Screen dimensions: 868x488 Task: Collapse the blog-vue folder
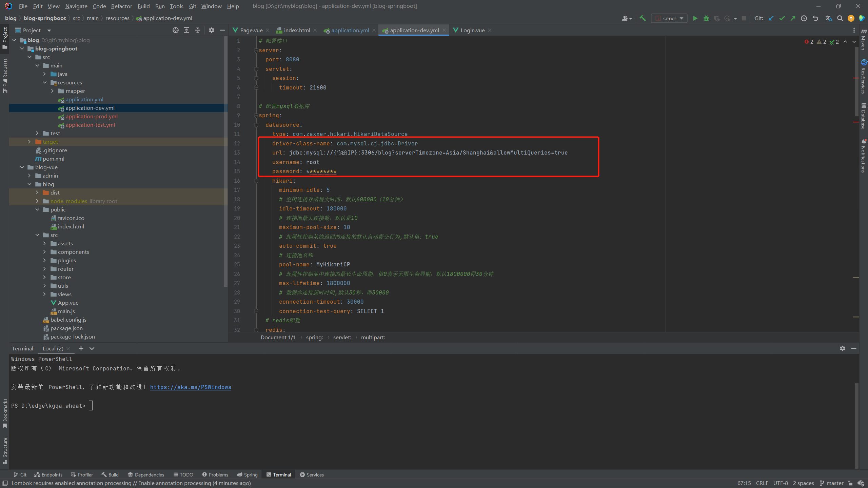pos(22,167)
